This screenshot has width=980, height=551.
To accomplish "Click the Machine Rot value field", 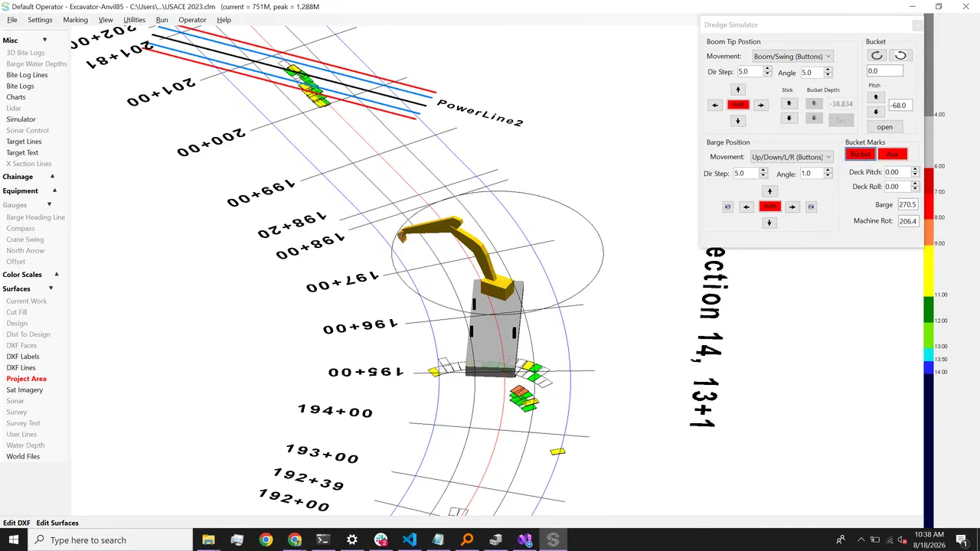I will pyautogui.click(x=907, y=221).
